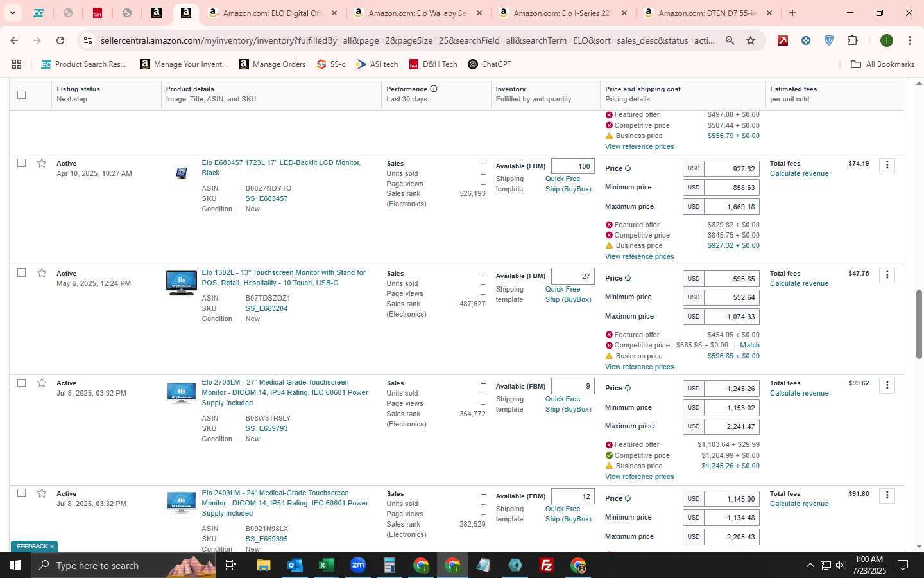Switch to ELO Digital Office tab
Screen dimensions: 924x578
(x=273, y=13)
